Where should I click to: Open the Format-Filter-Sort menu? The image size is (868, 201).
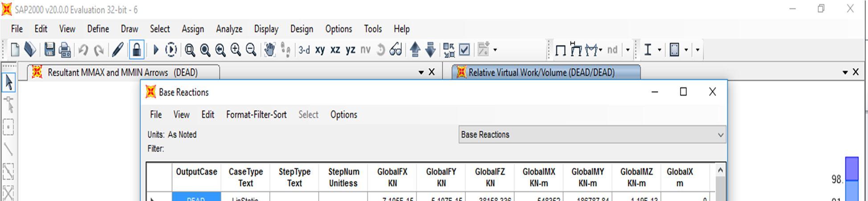[256, 115]
